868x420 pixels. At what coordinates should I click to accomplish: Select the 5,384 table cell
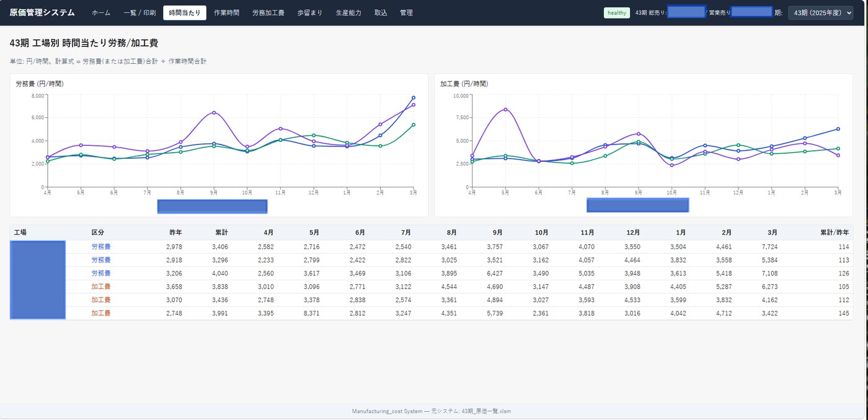point(769,260)
